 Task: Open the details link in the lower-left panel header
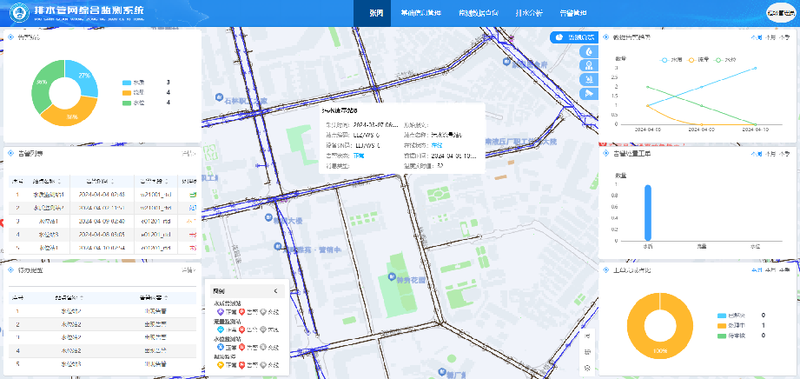click(189, 270)
